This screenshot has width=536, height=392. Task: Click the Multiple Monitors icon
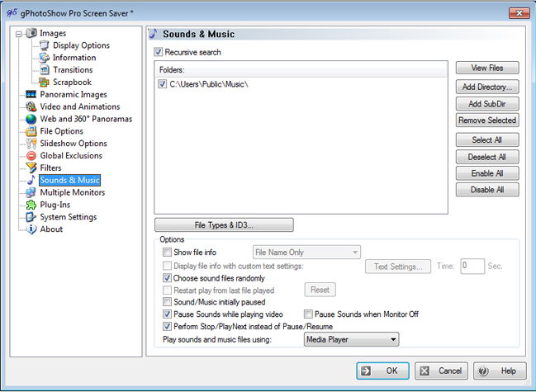pos(31,192)
